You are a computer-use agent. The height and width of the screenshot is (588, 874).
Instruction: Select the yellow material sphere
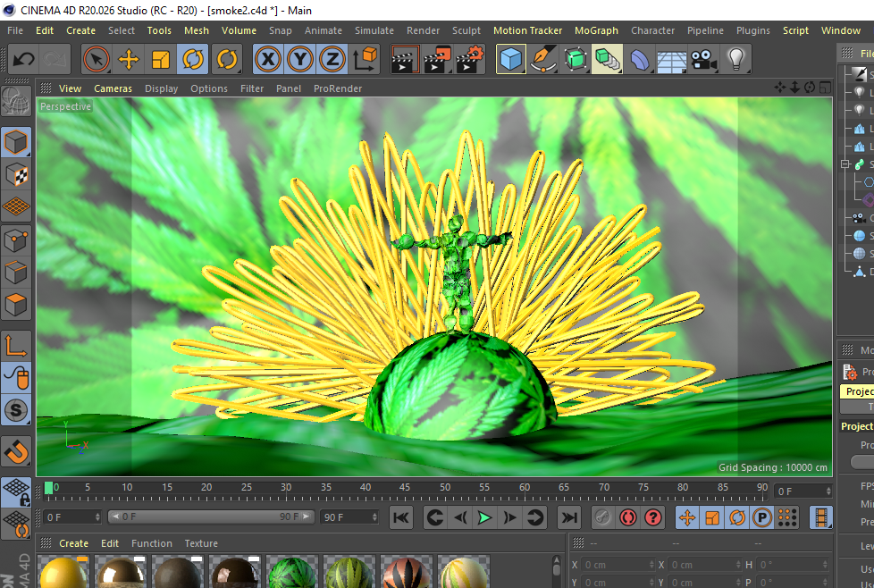pos(63,572)
